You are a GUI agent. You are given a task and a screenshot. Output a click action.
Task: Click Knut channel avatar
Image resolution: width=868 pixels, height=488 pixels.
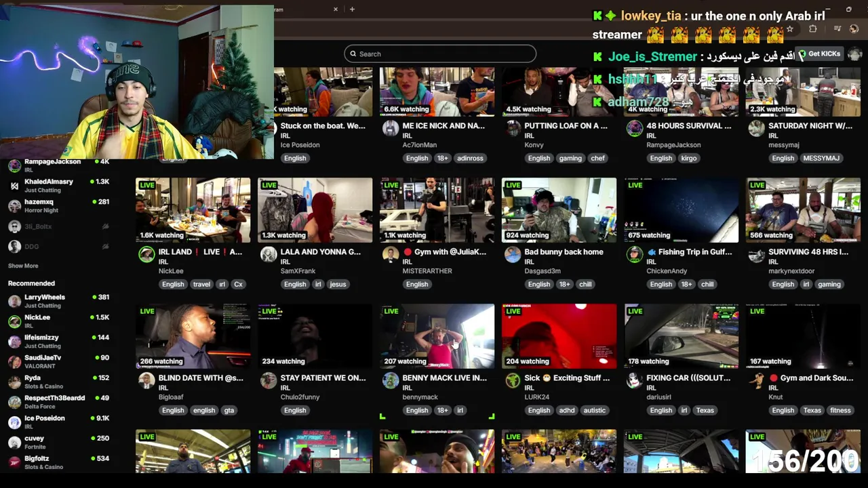click(x=757, y=380)
